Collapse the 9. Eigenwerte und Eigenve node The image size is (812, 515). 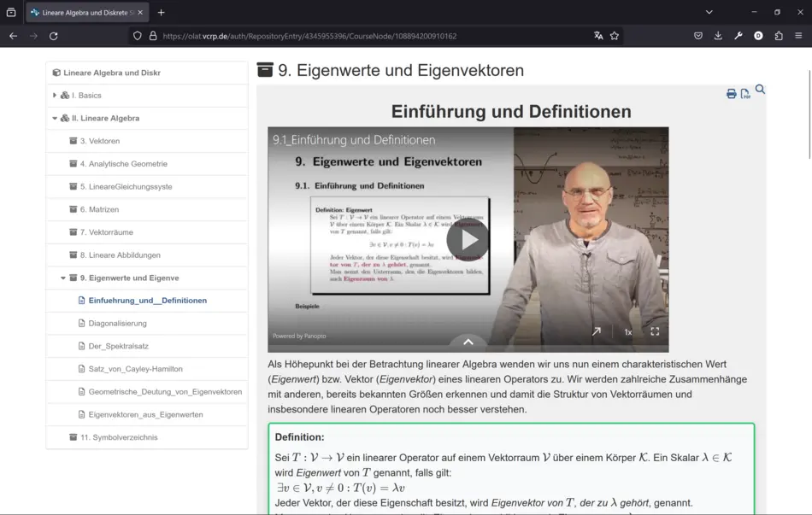pos(63,278)
